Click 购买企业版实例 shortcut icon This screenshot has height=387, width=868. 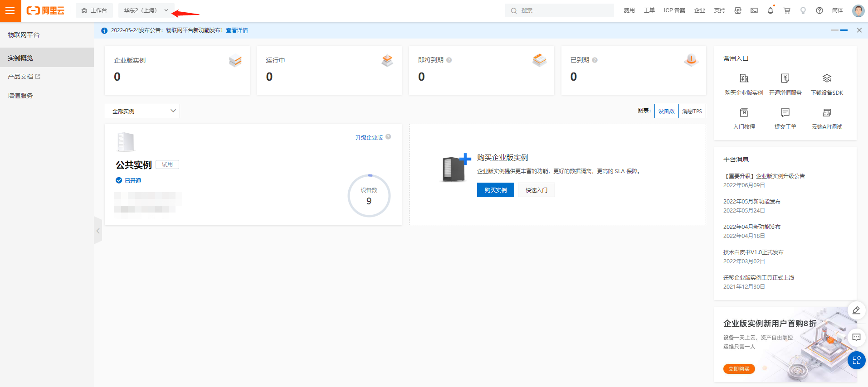744,78
